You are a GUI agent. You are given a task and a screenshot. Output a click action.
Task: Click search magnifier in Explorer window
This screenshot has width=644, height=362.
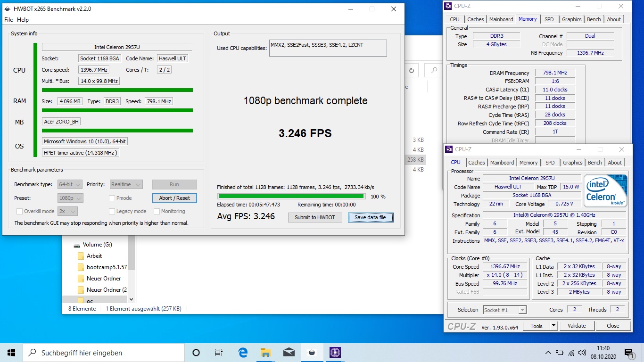point(433,70)
